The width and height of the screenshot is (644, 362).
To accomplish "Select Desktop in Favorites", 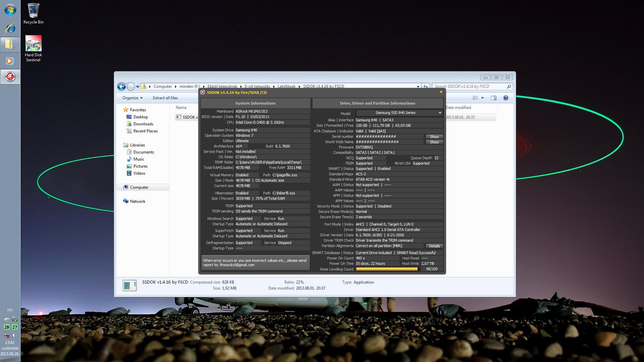I will coord(137,117).
